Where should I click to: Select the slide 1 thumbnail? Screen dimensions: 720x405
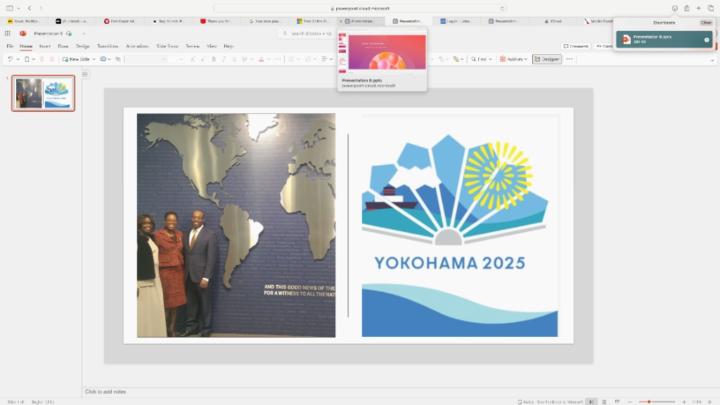click(x=43, y=92)
